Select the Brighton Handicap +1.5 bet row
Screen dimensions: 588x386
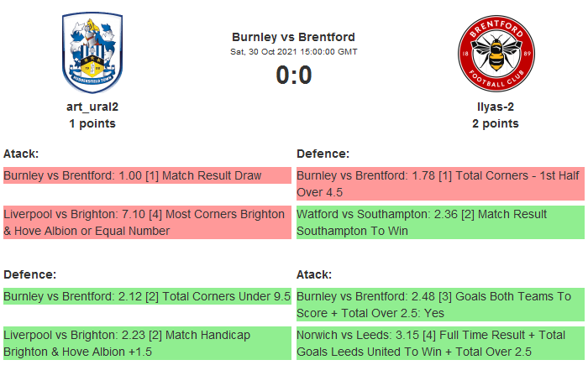coord(147,343)
